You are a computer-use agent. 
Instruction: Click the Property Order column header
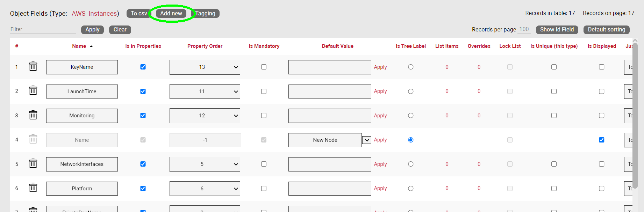[205, 46]
